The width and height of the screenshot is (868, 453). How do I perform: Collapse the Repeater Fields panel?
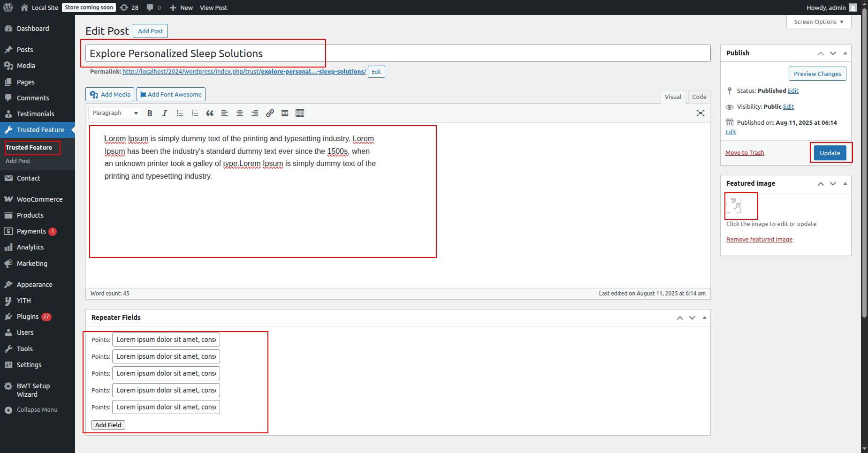click(704, 317)
